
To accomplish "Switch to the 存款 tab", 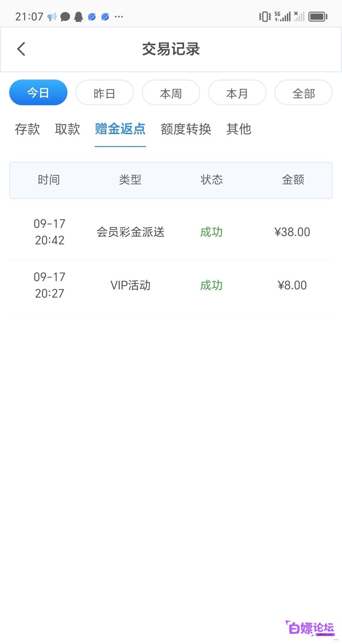I will point(28,129).
